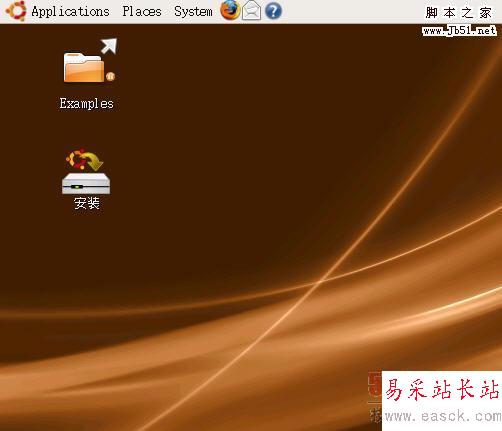502x431 pixels.
Task: Open the Places menu
Action: [142, 11]
